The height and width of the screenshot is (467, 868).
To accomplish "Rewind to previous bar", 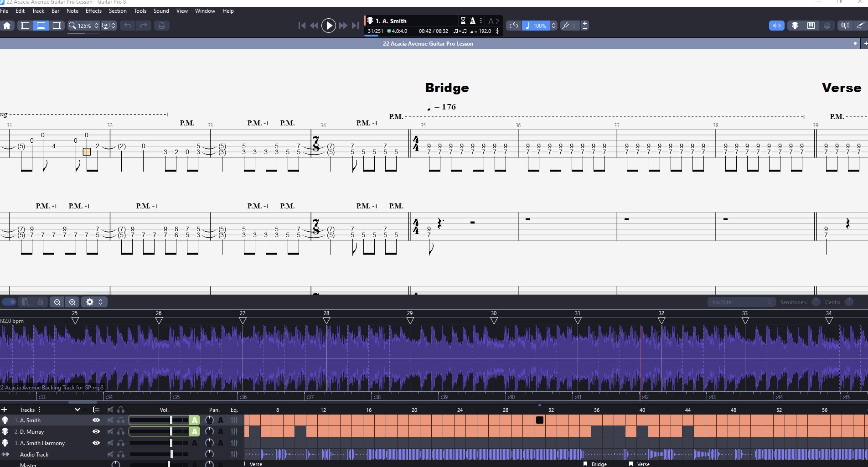I will point(314,26).
